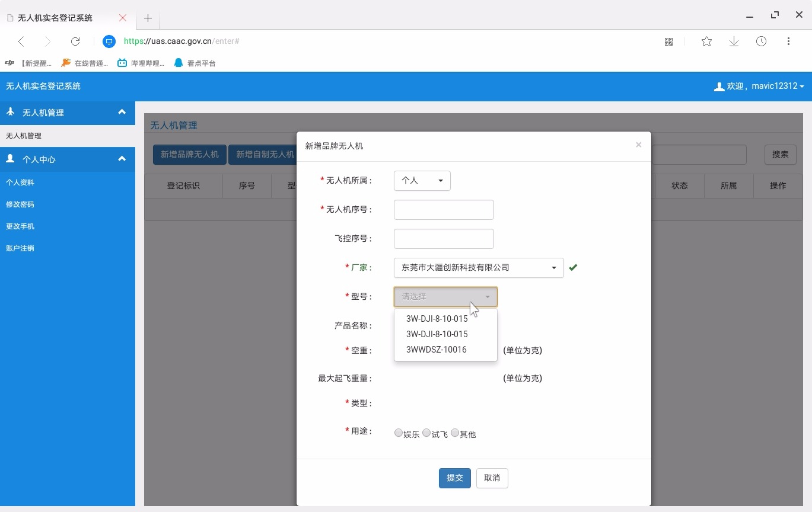The width and height of the screenshot is (812, 512).
Task: Open the 厂家 manufacturer dropdown
Action: point(479,268)
